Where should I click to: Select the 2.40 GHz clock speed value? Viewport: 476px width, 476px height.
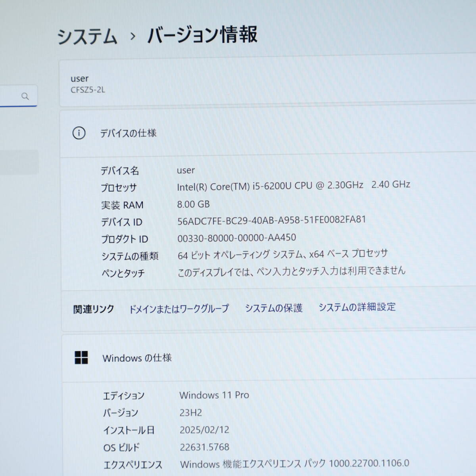pyautogui.click(x=391, y=184)
